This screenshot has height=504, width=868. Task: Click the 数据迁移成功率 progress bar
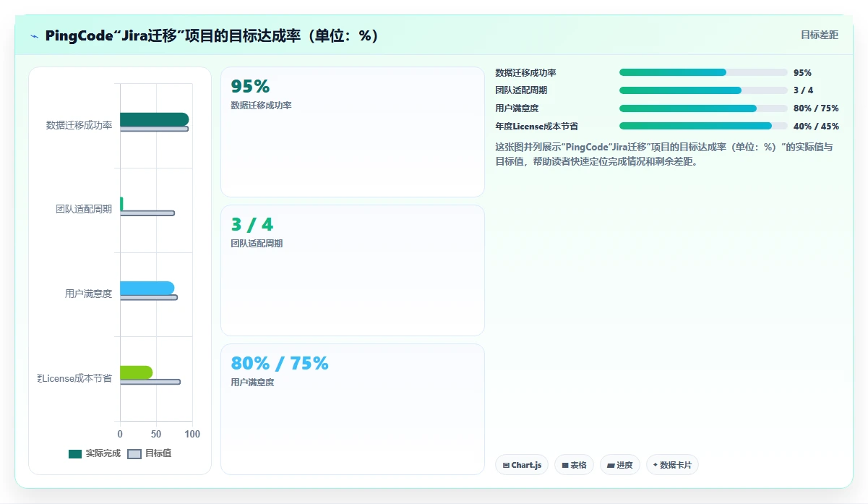[x=703, y=72]
